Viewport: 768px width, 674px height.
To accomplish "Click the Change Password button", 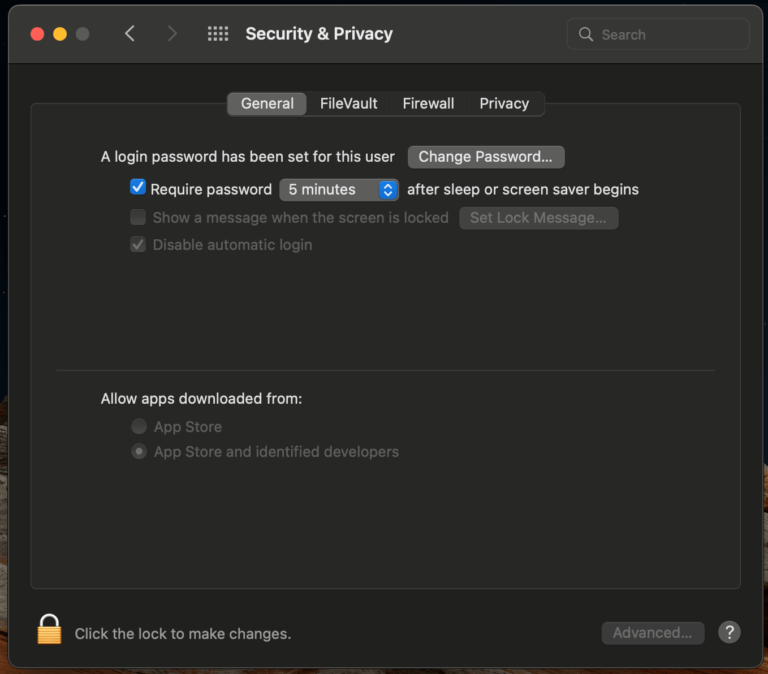I will pos(486,157).
